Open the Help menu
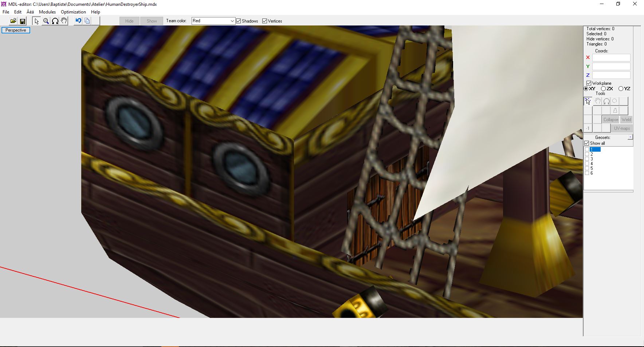 [x=95, y=12]
